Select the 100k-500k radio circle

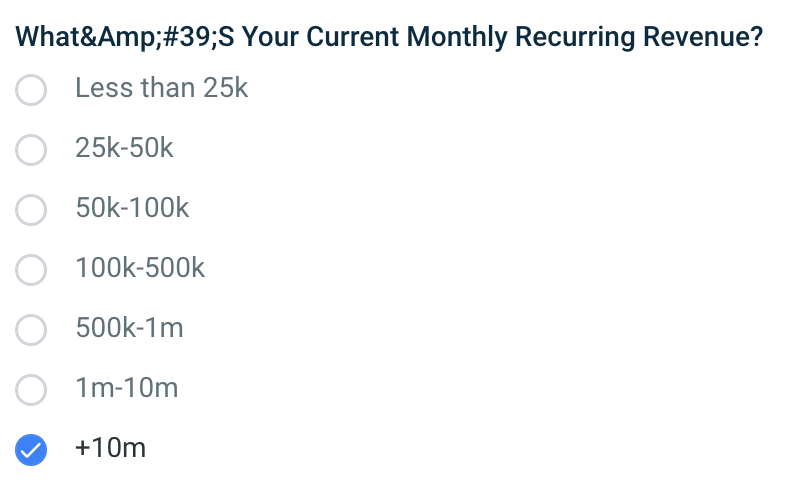click(x=31, y=270)
